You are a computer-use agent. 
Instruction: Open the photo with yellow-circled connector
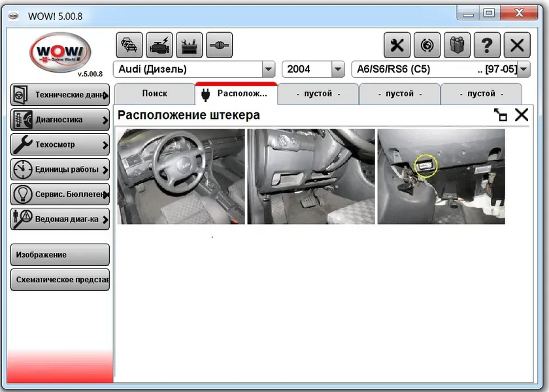pos(441,176)
